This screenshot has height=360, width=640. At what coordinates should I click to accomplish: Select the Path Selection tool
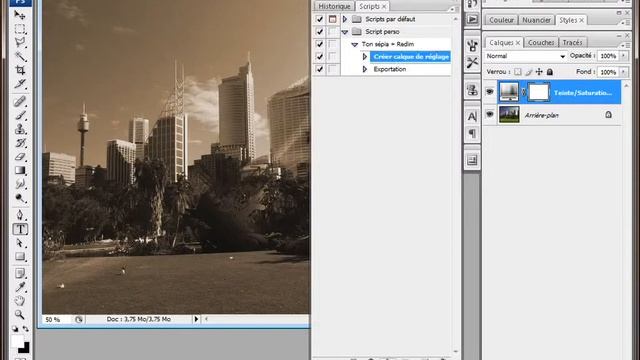(20, 243)
